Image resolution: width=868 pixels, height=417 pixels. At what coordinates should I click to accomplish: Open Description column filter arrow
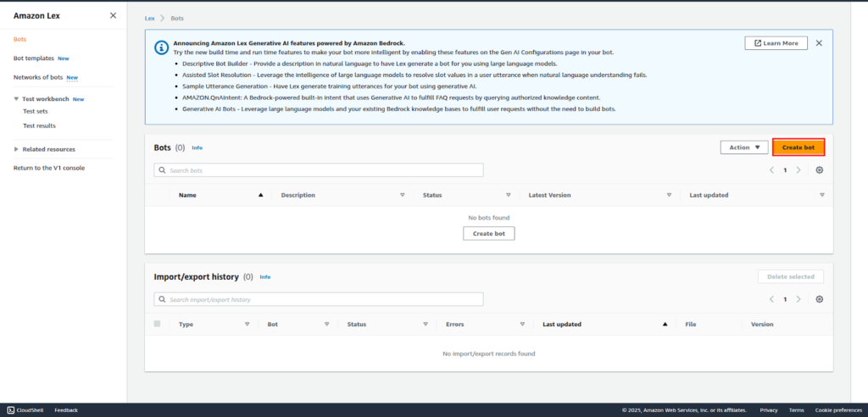[403, 195]
